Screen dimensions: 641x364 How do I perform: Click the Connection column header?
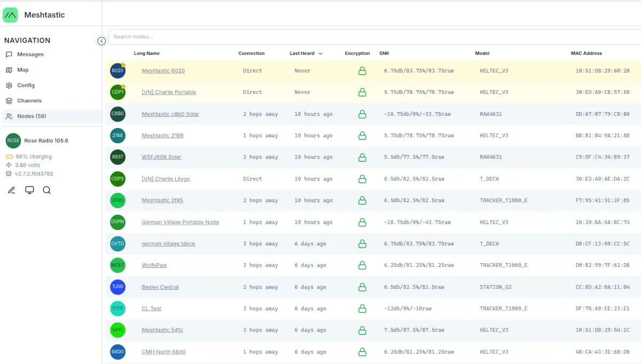(251, 53)
